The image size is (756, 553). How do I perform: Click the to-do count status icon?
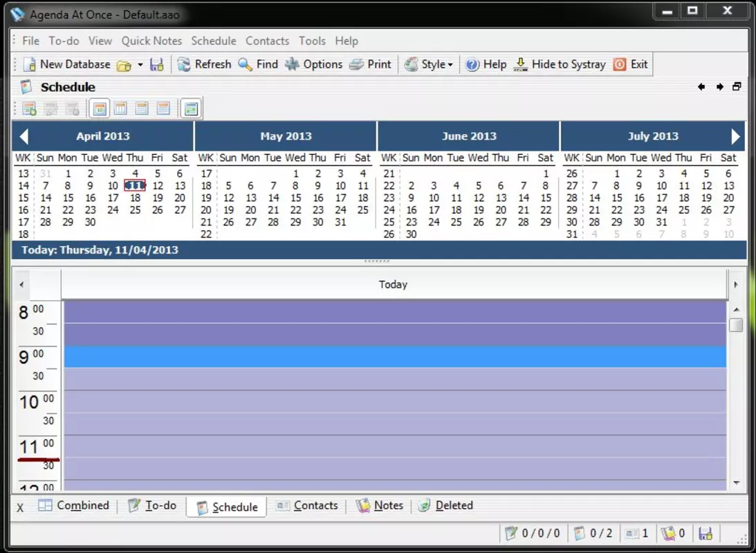click(x=510, y=533)
